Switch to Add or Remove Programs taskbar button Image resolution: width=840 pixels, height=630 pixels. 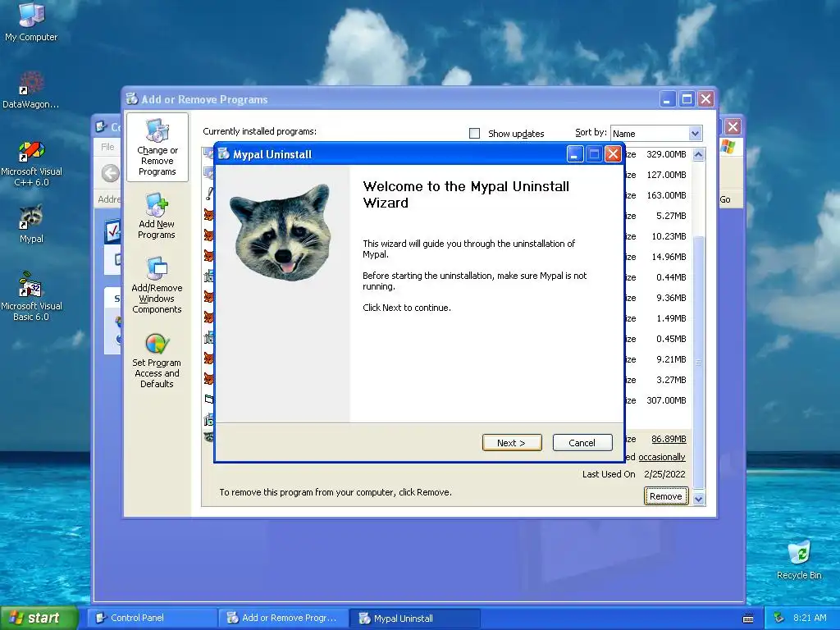click(283, 618)
